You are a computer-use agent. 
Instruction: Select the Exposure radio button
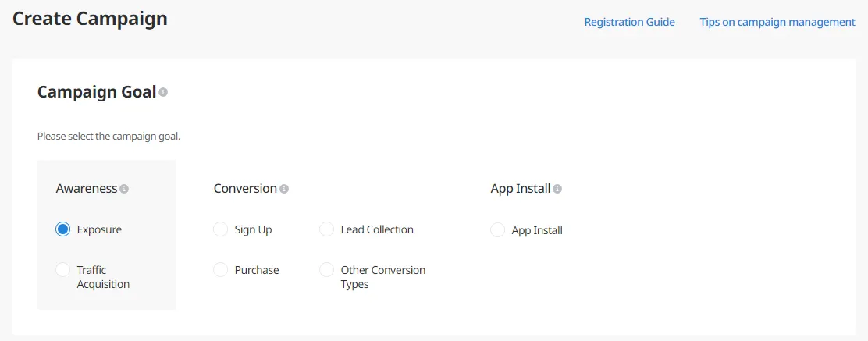tap(63, 229)
